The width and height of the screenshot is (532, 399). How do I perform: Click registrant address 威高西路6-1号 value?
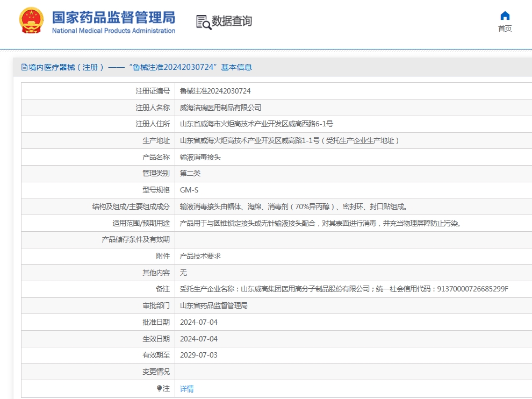pos(256,124)
